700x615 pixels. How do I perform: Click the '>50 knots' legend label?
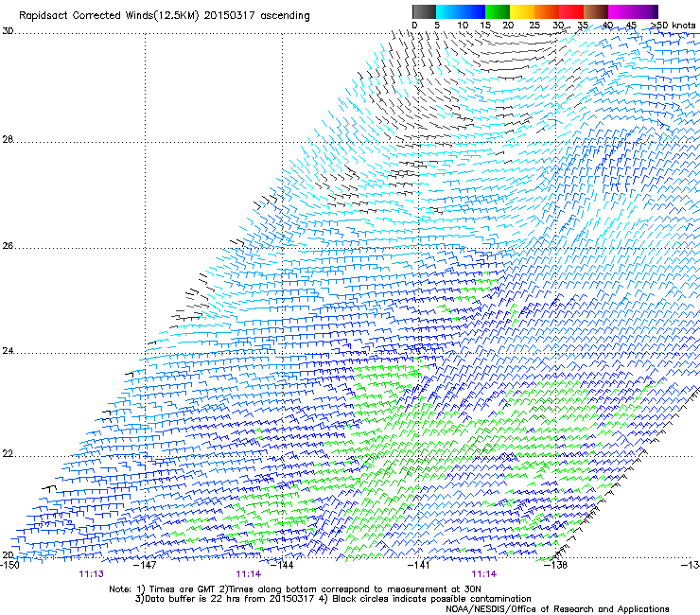tap(673, 26)
